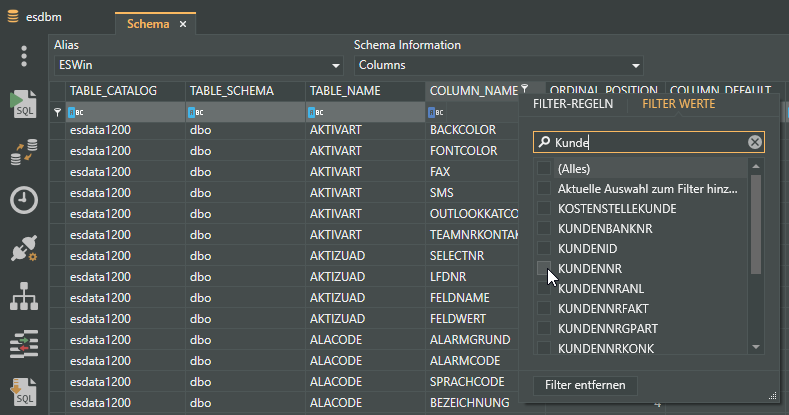Select the SMS cell
Viewport: 789px width, 415px height.
472,193
